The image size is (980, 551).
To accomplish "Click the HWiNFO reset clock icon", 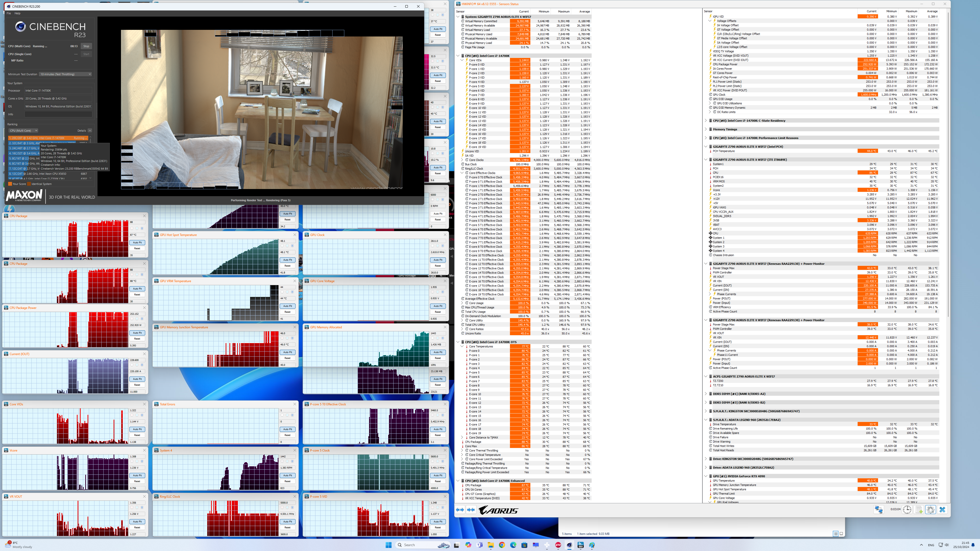I will coord(907,510).
